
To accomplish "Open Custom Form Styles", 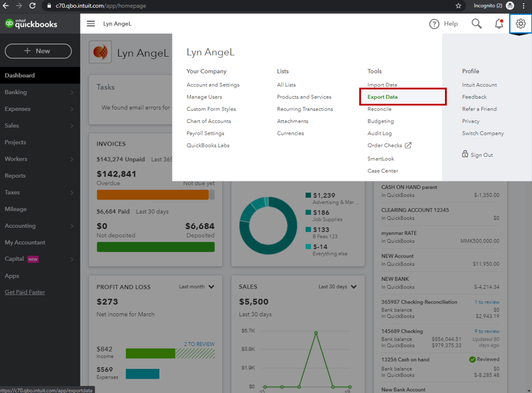I will pyautogui.click(x=211, y=109).
